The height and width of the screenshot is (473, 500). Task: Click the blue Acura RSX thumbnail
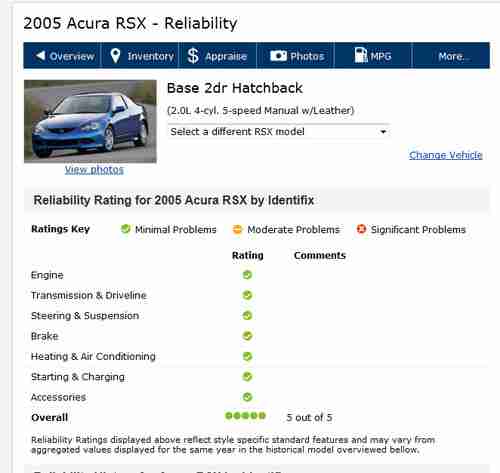click(x=90, y=121)
